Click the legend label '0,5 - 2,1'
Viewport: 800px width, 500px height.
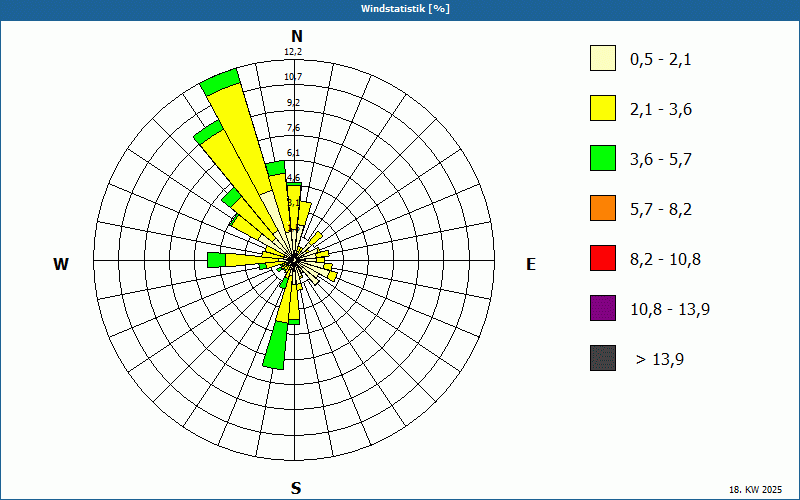661,60
